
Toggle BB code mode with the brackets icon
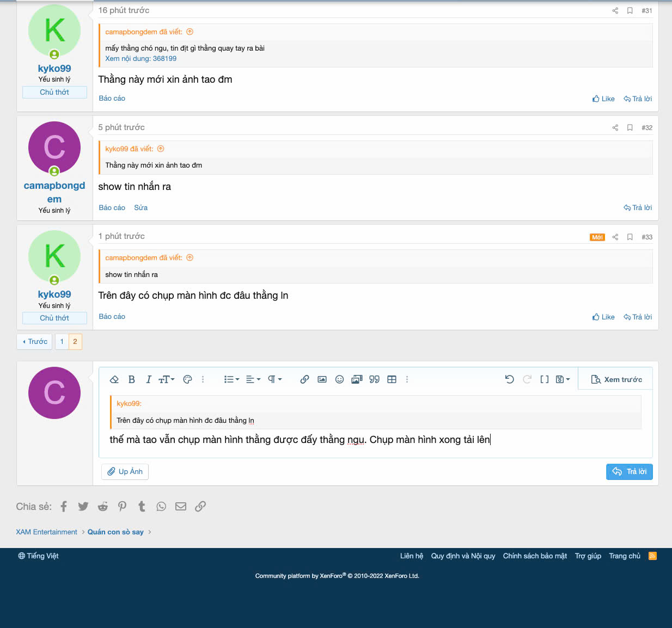(x=544, y=379)
